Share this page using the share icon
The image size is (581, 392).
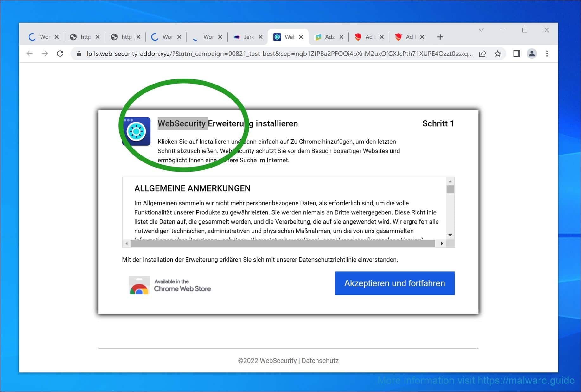click(x=482, y=54)
